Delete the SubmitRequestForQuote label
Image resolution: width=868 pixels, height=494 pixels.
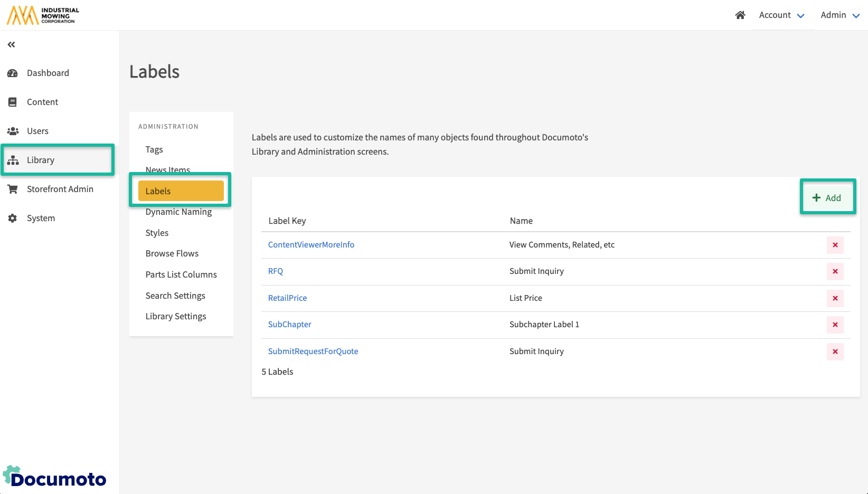click(835, 351)
